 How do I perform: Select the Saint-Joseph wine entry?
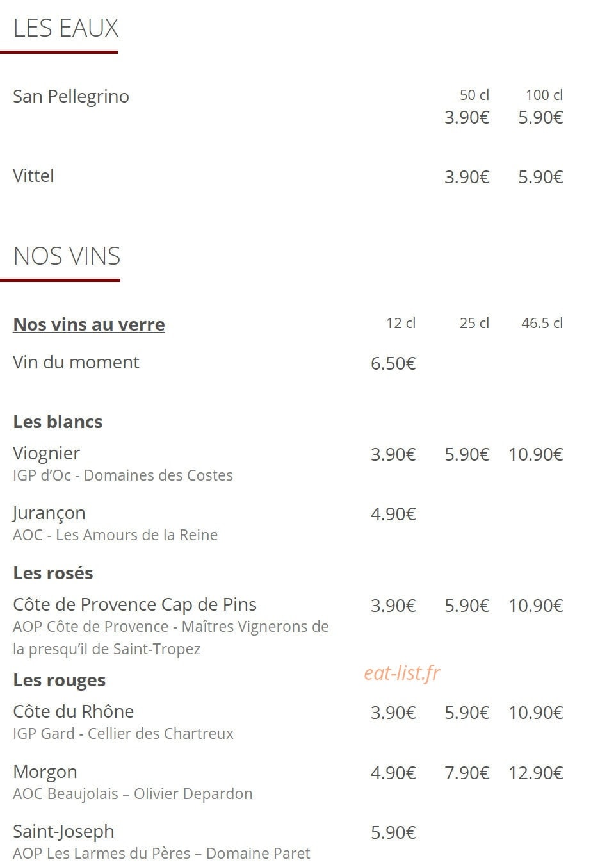click(x=63, y=831)
